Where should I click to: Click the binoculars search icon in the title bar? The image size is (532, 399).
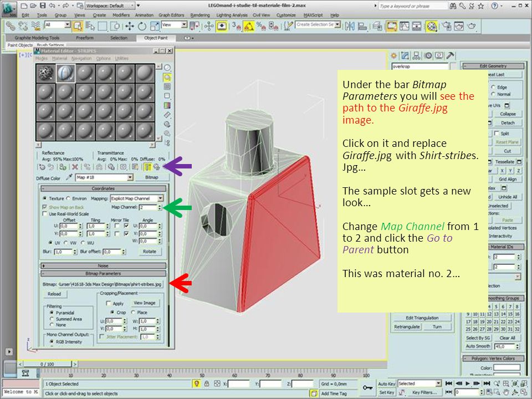tap(453, 6)
